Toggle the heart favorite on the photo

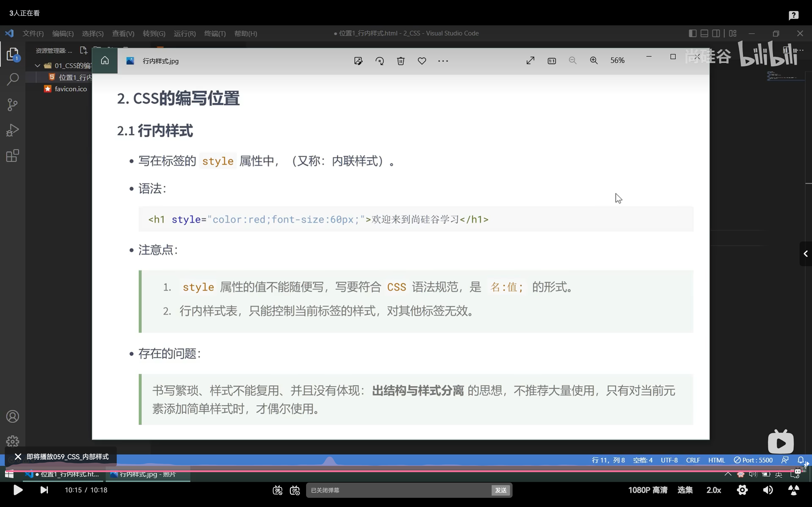(x=422, y=61)
